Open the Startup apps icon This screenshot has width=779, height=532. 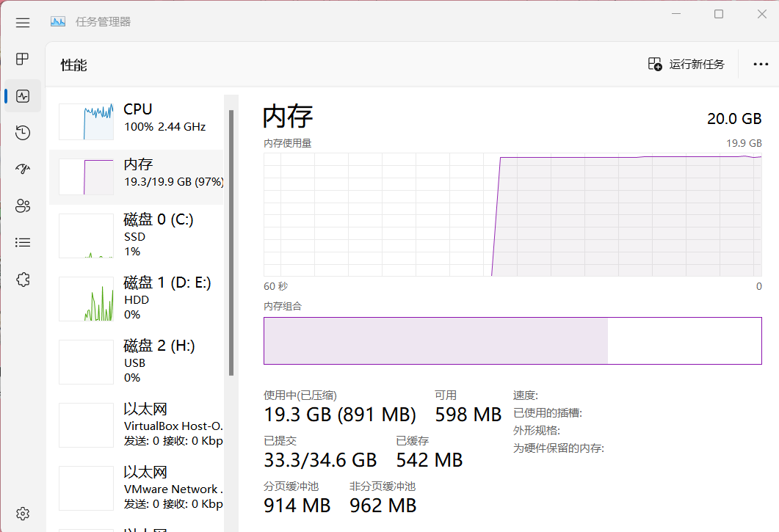23,170
